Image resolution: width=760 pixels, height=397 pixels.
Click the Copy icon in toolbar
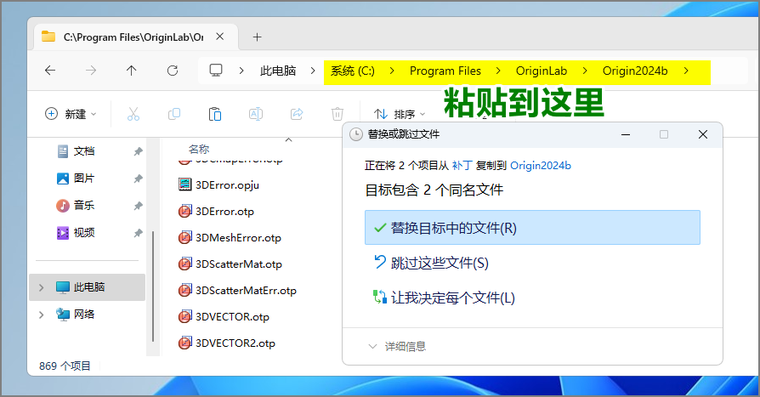tap(174, 114)
